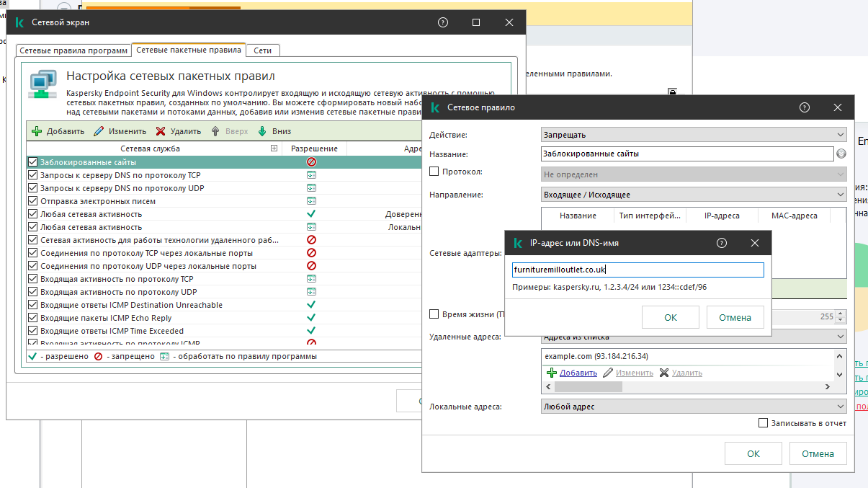Toggle checkbox for Входящие пакеты ICMP Echo Reply
This screenshot has height=488, width=868.
coord(32,318)
